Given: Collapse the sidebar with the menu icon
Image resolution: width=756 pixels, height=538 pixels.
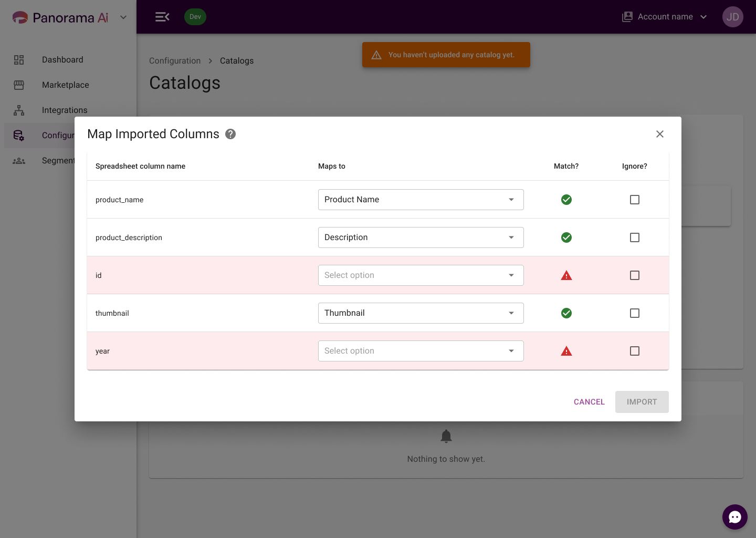Looking at the screenshot, I should 162,17.
